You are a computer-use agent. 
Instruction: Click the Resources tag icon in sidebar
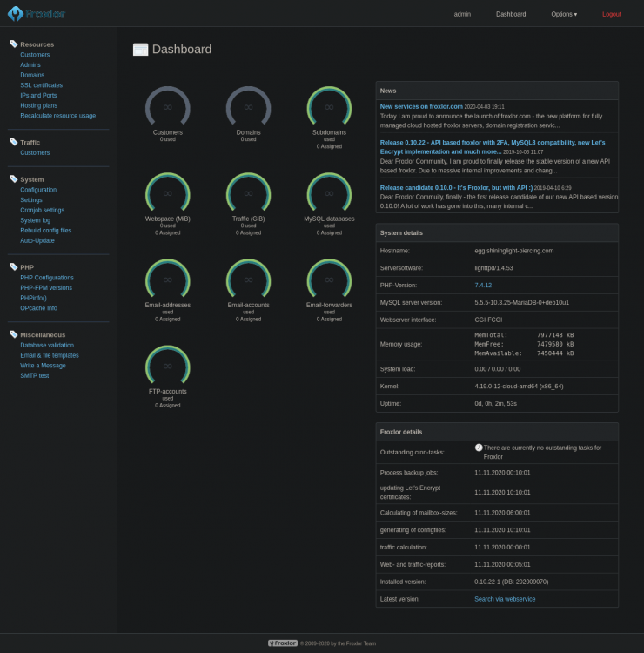coord(14,44)
